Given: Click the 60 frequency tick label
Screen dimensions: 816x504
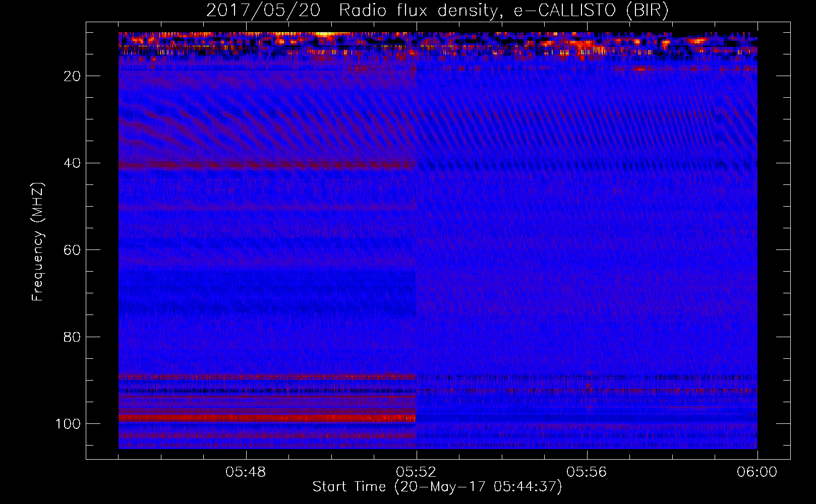Looking at the screenshot, I should (x=72, y=250).
